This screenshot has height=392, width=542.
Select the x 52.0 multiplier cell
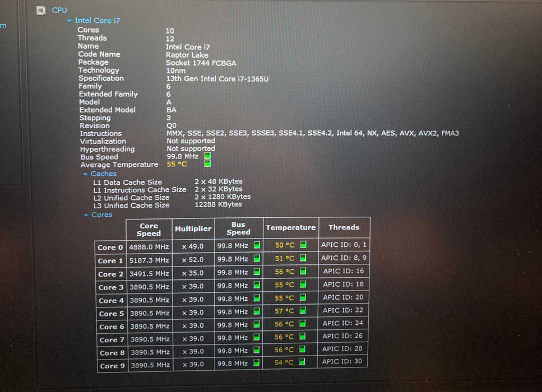pos(193,260)
